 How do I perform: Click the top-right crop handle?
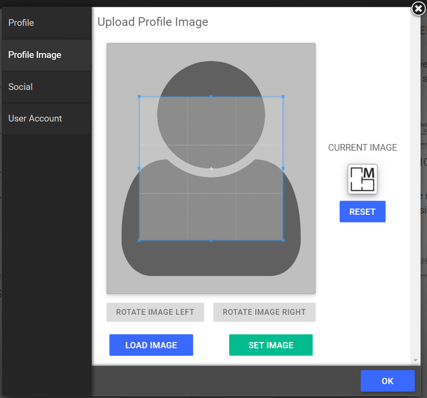click(283, 97)
